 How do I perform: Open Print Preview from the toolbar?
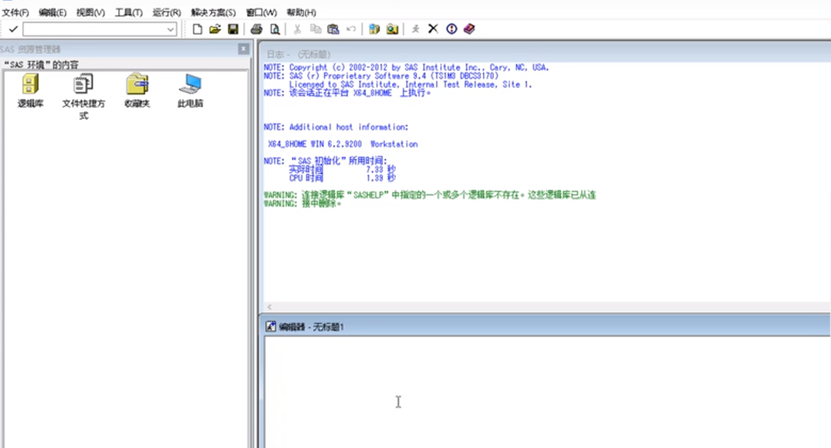click(275, 29)
